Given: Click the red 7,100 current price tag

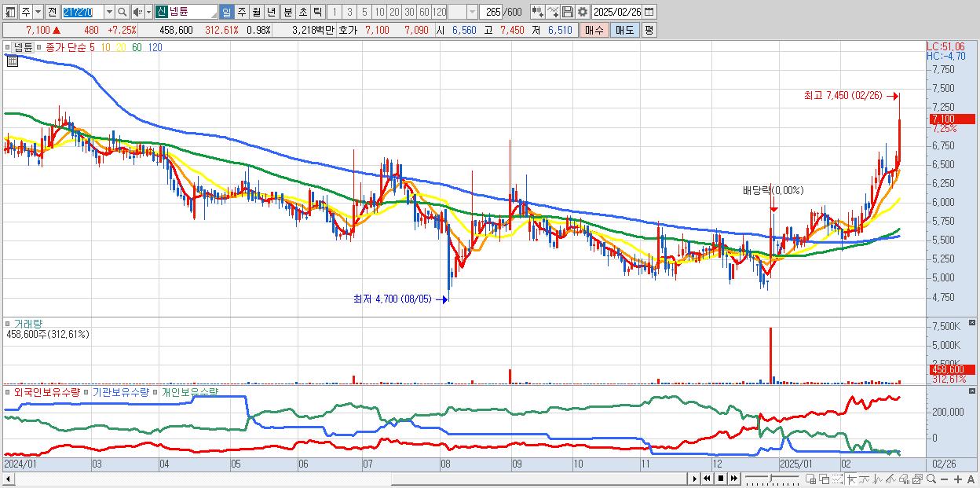Looking at the screenshot, I should pyautogui.click(x=952, y=119).
